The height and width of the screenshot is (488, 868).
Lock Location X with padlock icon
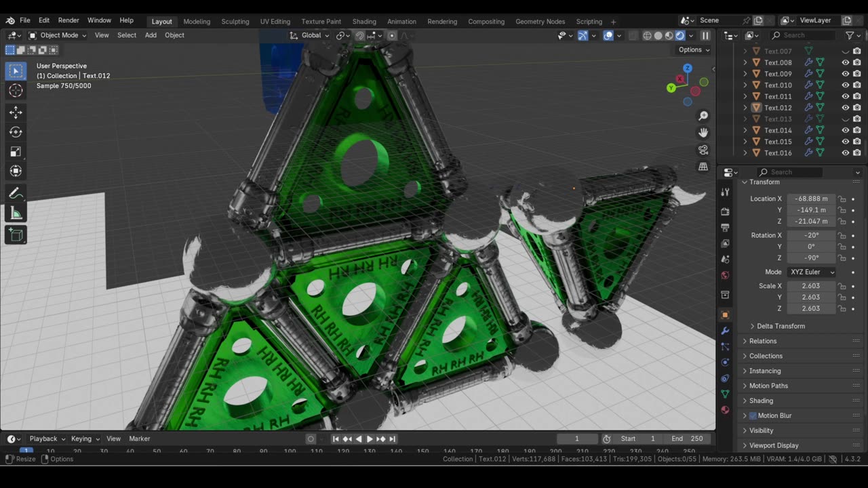pos(842,199)
